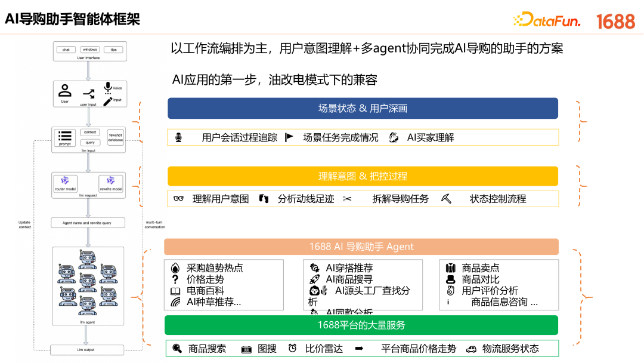Select the yellow 理解意图 & 把控过程 banner
This screenshot has height=363, width=644.
point(363,176)
